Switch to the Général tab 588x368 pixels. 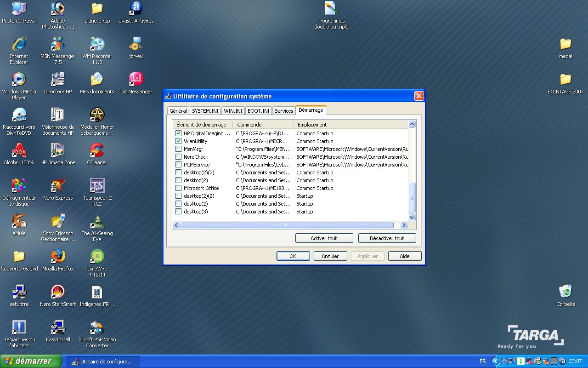pyautogui.click(x=178, y=111)
